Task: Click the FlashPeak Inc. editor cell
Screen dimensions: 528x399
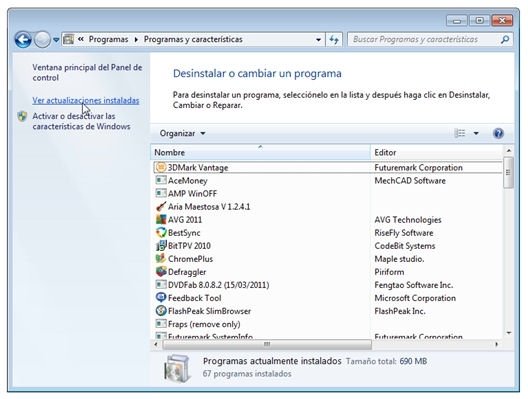Action: click(x=400, y=311)
